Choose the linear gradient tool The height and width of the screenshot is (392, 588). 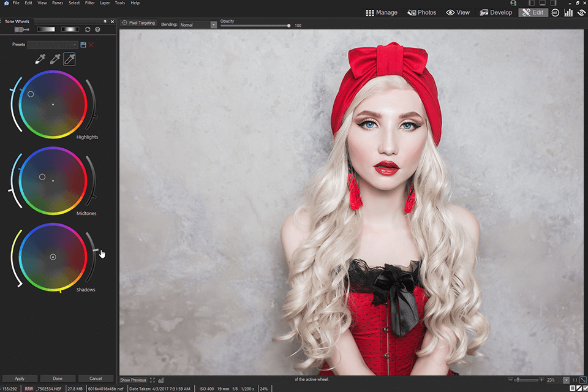click(46, 29)
